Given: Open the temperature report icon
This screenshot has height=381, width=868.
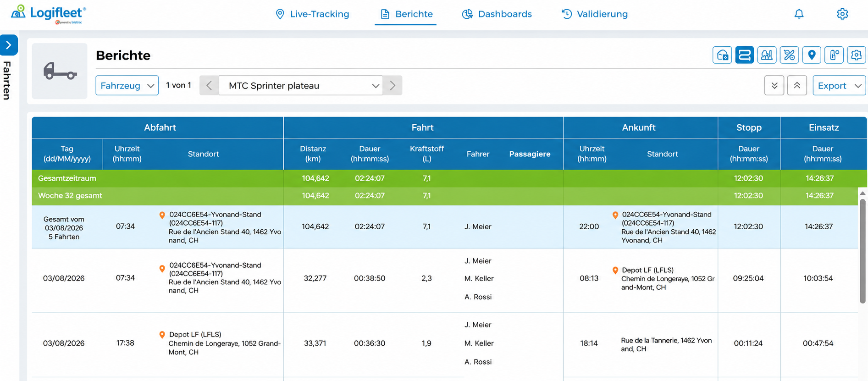Looking at the screenshot, I should [x=834, y=55].
